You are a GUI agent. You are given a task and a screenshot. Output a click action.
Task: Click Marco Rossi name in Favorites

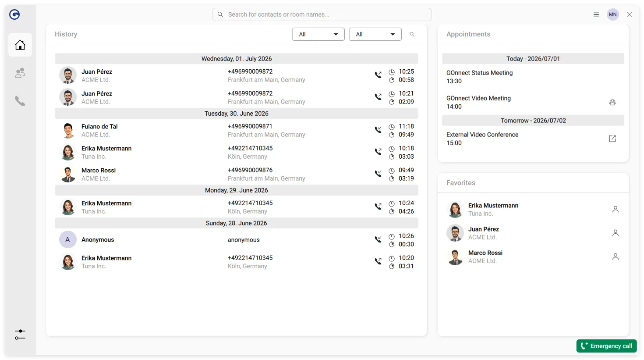tap(485, 253)
